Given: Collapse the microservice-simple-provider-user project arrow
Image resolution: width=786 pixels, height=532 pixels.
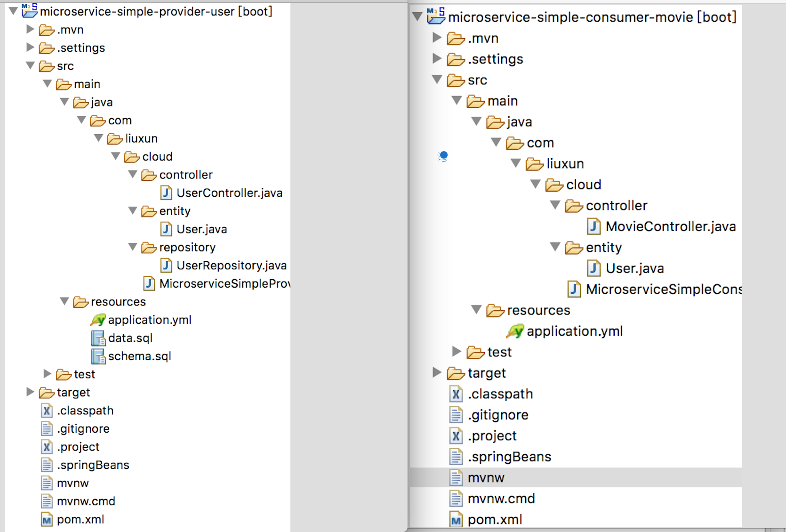Looking at the screenshot, I should [x=13, y=11].
